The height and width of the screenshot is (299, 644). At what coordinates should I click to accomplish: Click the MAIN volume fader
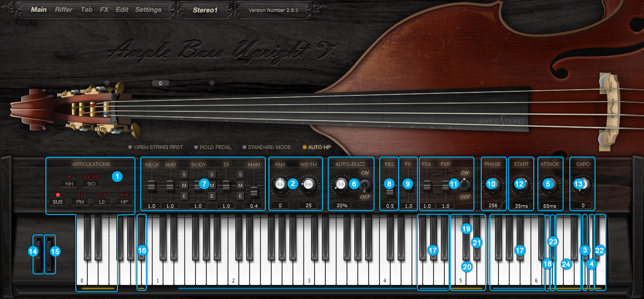(x=253, y=192)
